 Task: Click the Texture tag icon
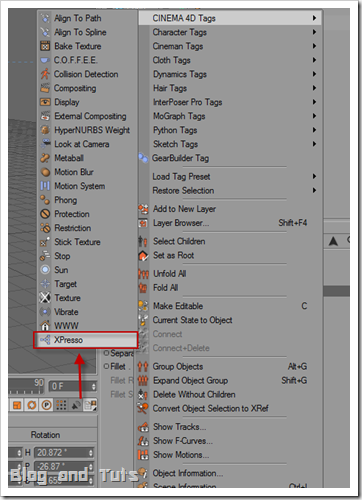[45, 298]
